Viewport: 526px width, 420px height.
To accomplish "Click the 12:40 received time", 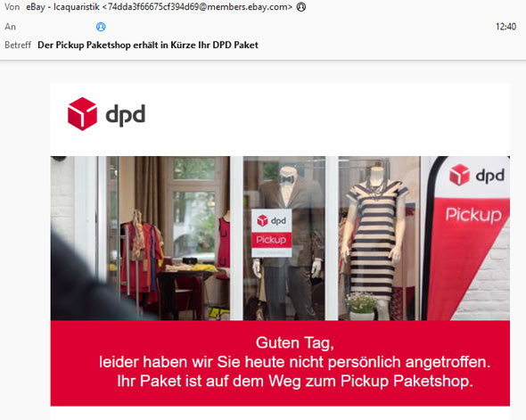I will pos(505,27).
